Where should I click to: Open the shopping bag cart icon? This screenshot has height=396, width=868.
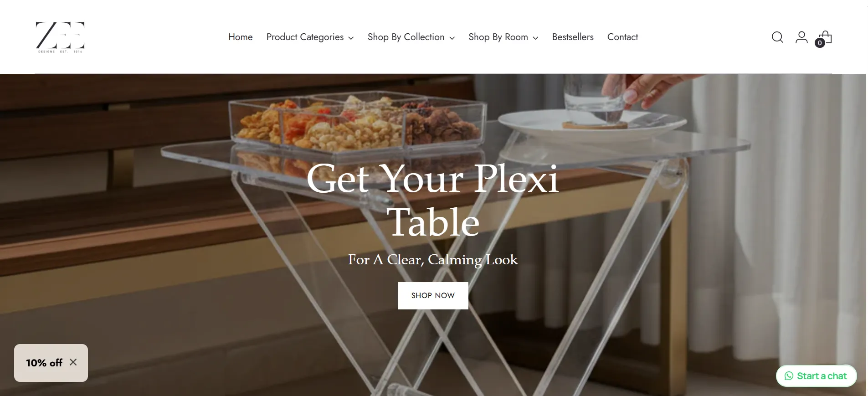point(826,36)
